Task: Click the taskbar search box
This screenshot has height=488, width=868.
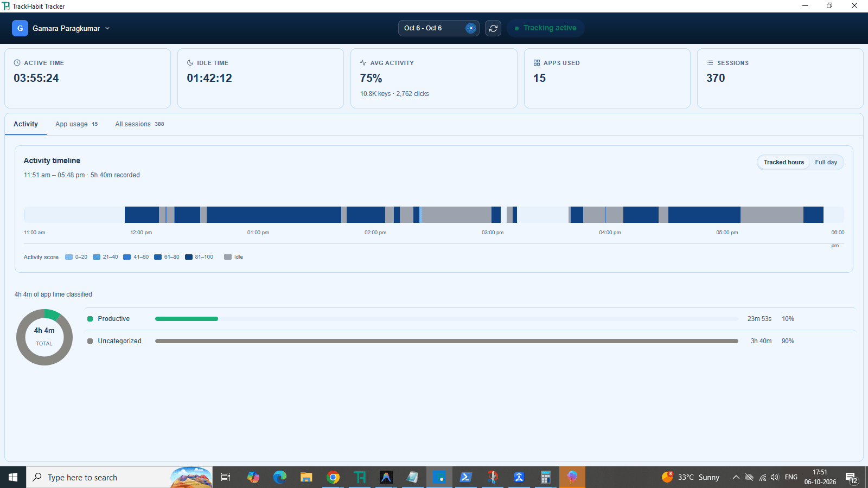Action: [x=119, y=477]
